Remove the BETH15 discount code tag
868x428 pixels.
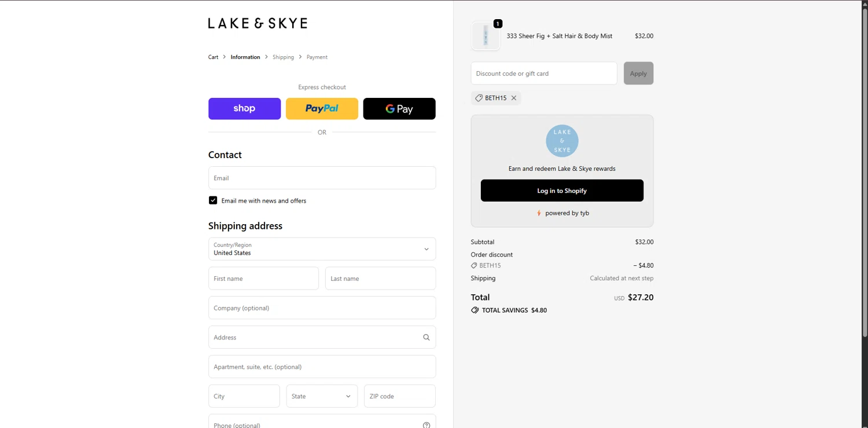pyautogui.click(x=514, y=98)
